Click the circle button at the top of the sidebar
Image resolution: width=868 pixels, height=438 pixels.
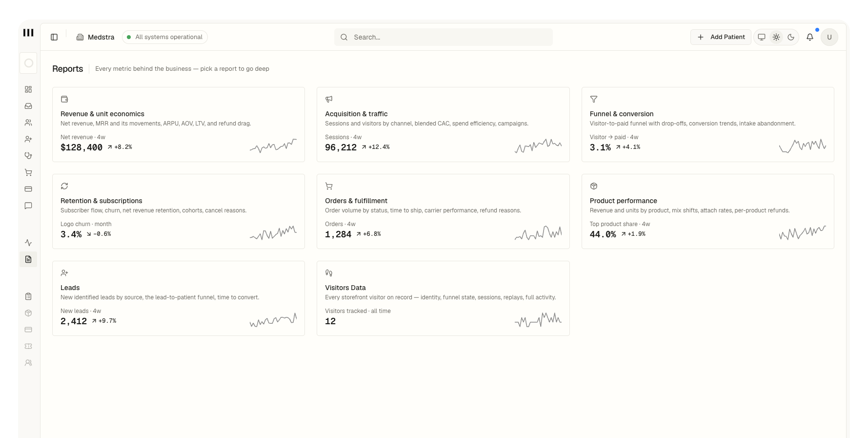(x=28, y=63)
